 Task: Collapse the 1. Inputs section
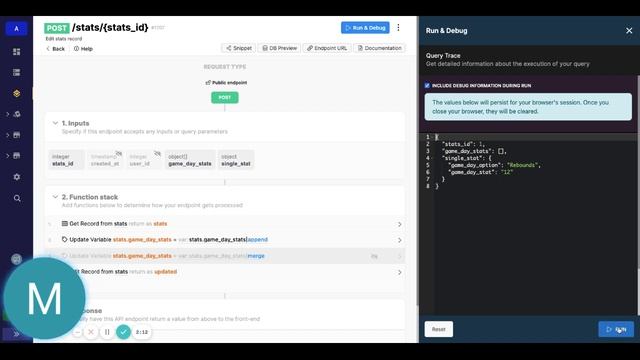(x=55, y=123)
